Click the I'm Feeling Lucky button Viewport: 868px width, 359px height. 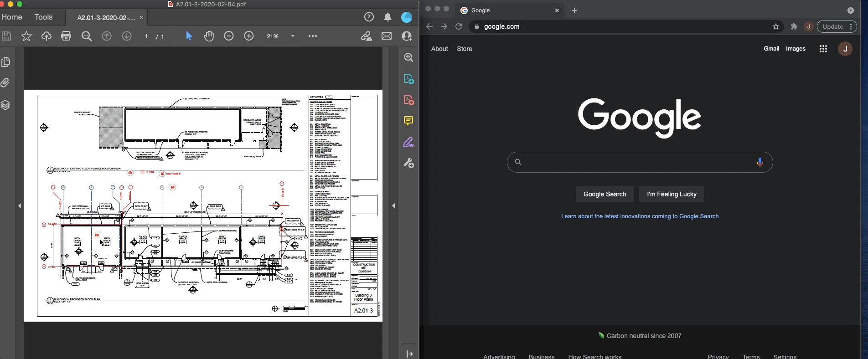672,194
